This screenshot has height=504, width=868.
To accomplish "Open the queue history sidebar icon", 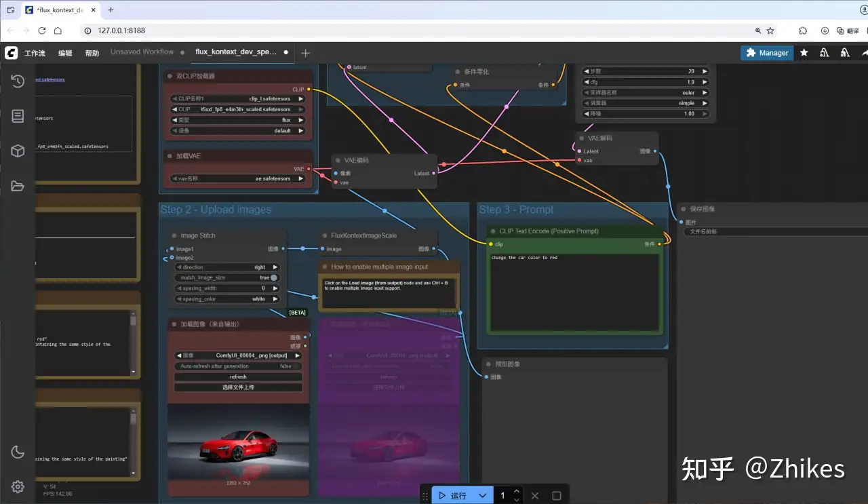I will click(18, 81).
